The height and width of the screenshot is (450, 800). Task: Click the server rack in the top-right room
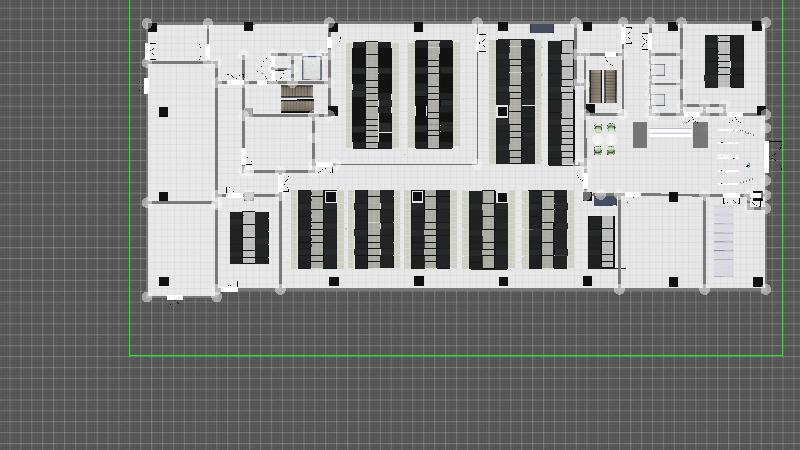(723, 61)
